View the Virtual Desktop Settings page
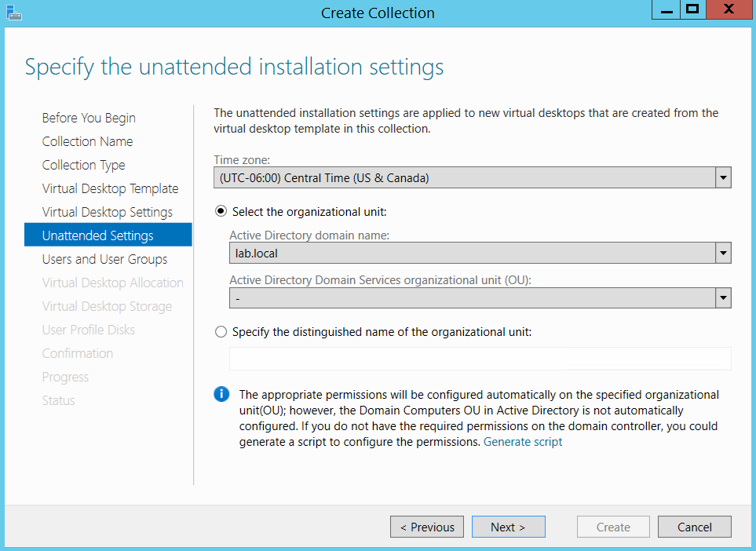The height and width of the screenshot is (551, 756). [107, 212]
